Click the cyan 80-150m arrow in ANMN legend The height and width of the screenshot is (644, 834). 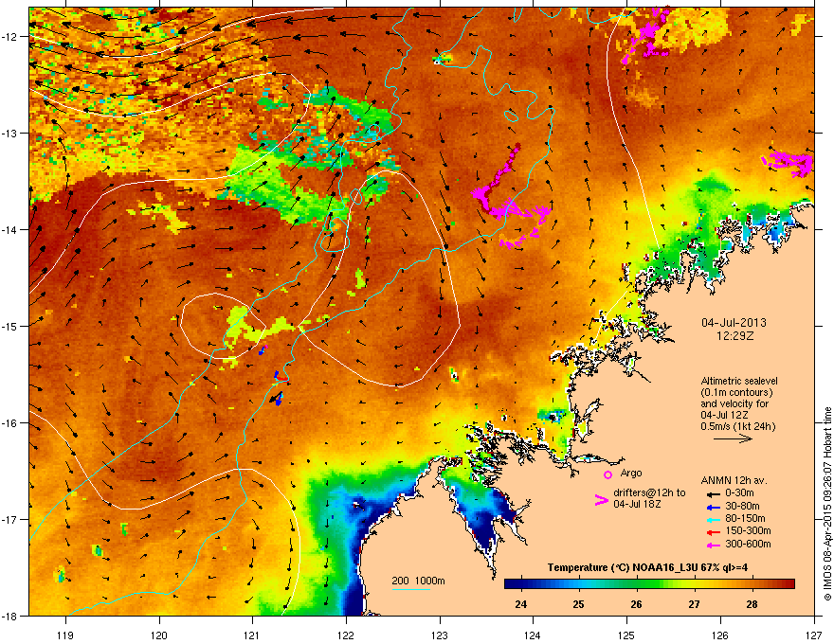tap(714, 520)
